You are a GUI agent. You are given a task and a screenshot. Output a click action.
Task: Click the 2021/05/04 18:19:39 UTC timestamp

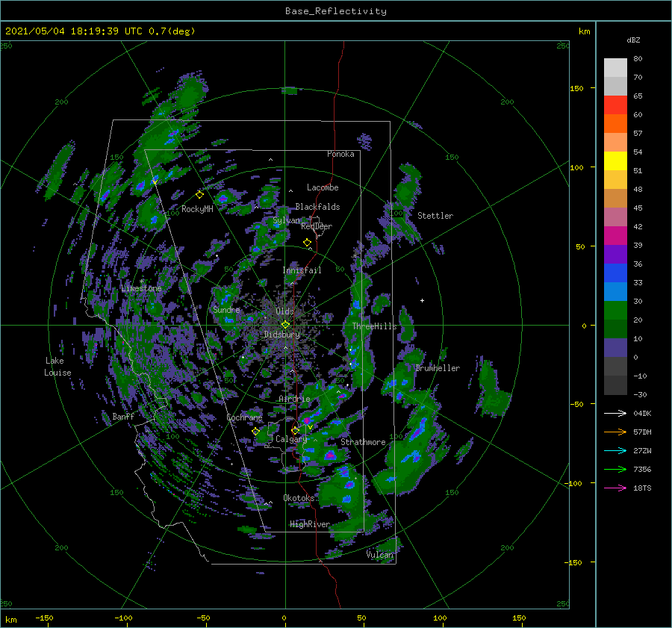point(74,31)
